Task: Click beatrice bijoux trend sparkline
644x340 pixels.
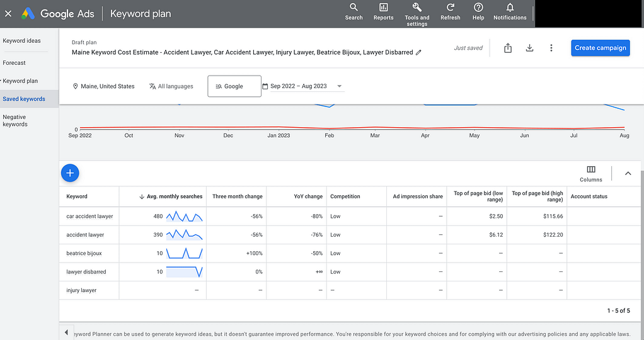Action: tap(185, 253)
